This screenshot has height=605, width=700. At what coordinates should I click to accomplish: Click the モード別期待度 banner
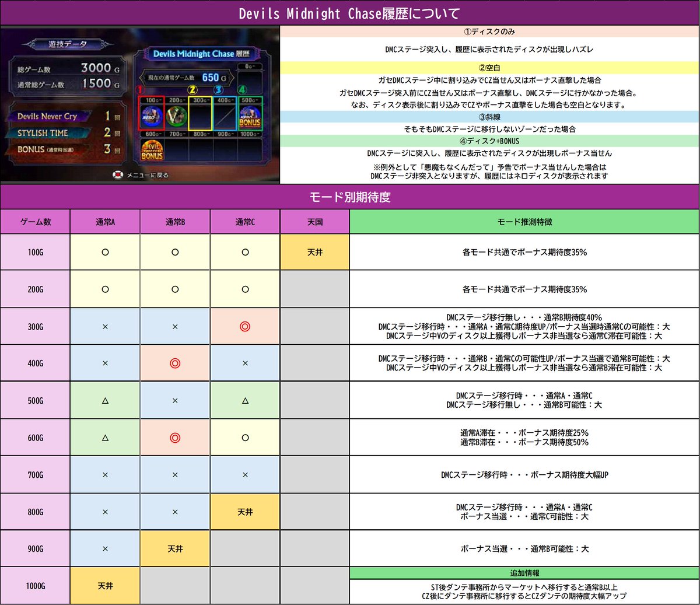(x=350, y=197)
